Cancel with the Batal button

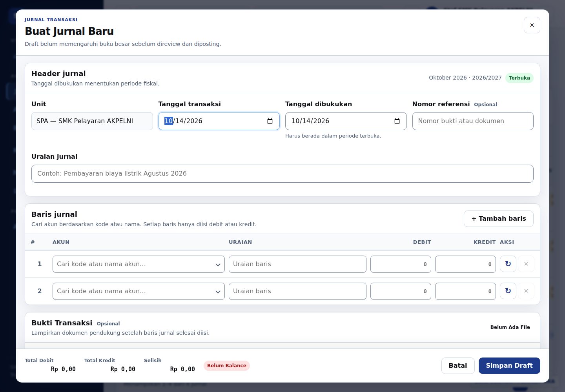click(x=458, y=366)
